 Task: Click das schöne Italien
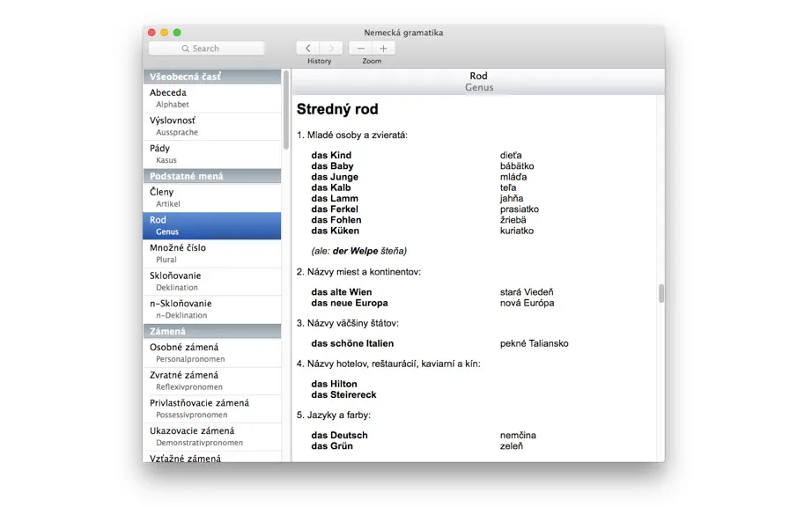click(x=352, y=343)
